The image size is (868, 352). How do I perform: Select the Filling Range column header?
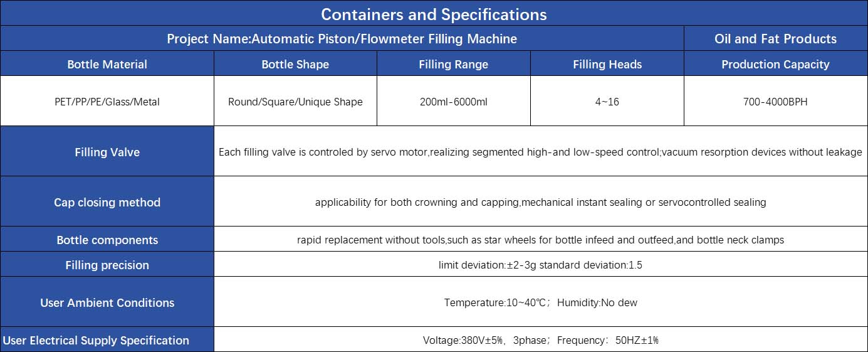453,63
